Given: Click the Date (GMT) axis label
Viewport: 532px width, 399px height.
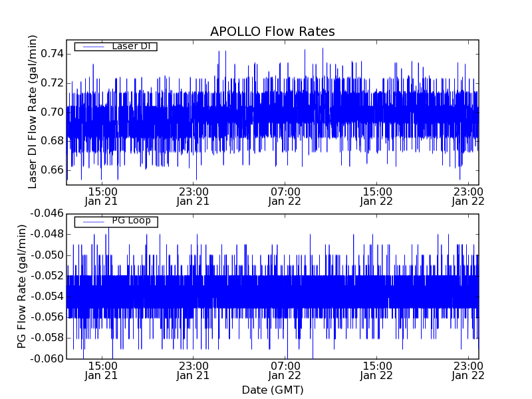Looking at the screenshot, I should coord(273,390).
